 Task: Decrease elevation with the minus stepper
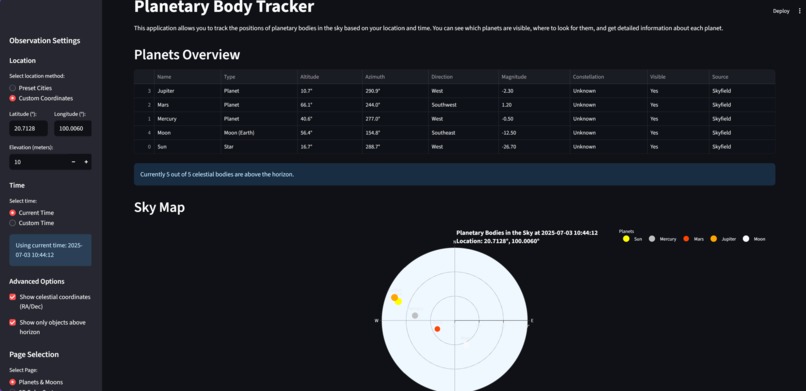click(x=74, y=162)
